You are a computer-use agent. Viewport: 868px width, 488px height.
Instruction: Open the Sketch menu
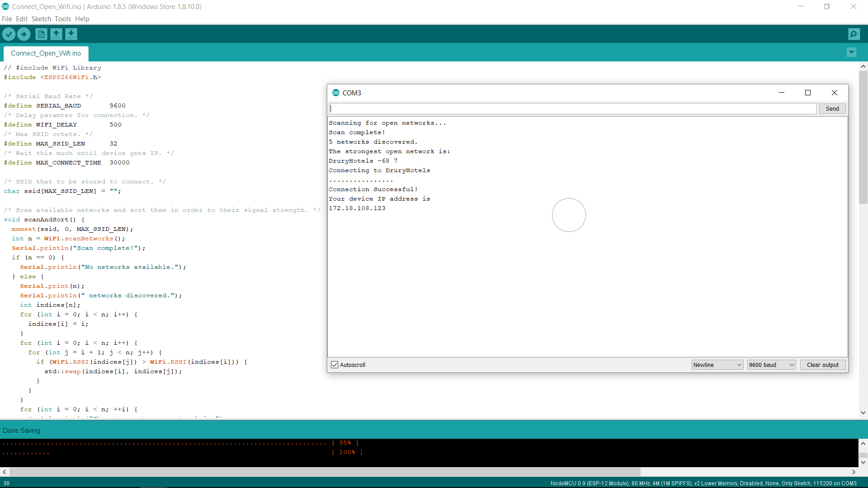[x=41, y=19]
